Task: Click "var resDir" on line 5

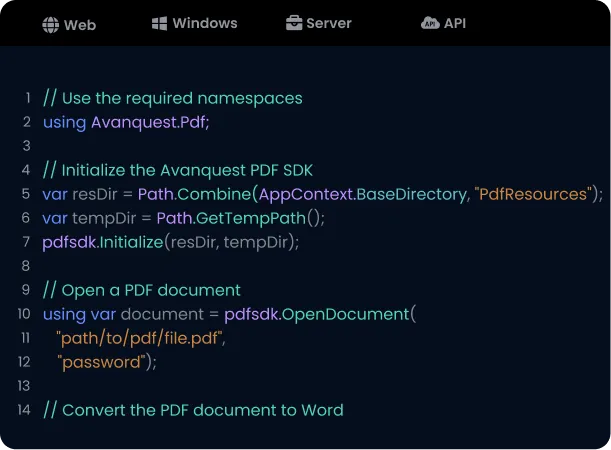Action: (x=80, y=194)
